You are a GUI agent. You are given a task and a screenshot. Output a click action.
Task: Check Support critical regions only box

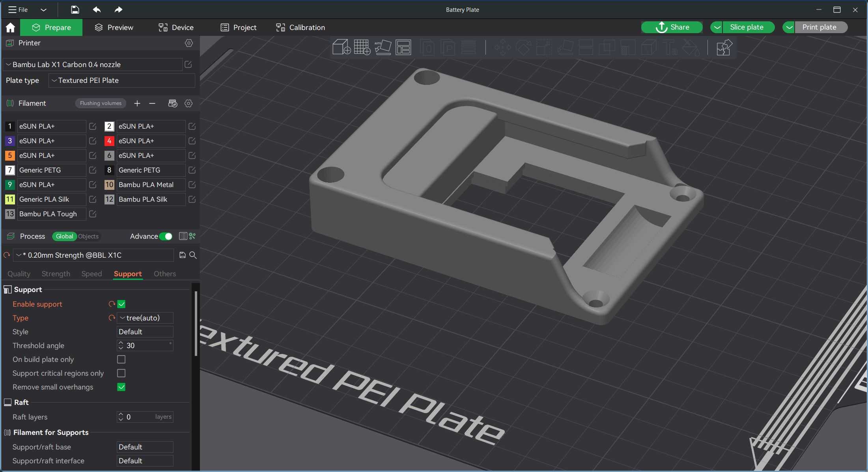121,373
